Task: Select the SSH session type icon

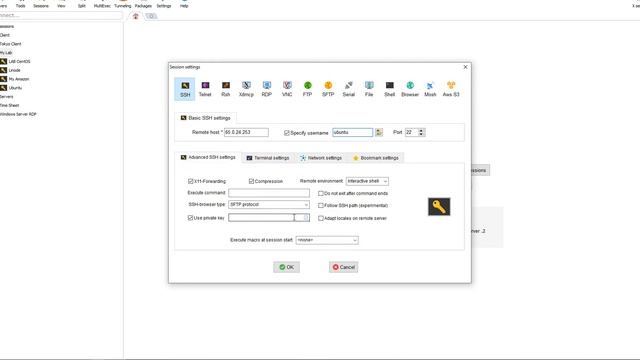Action: click(185, 89)
